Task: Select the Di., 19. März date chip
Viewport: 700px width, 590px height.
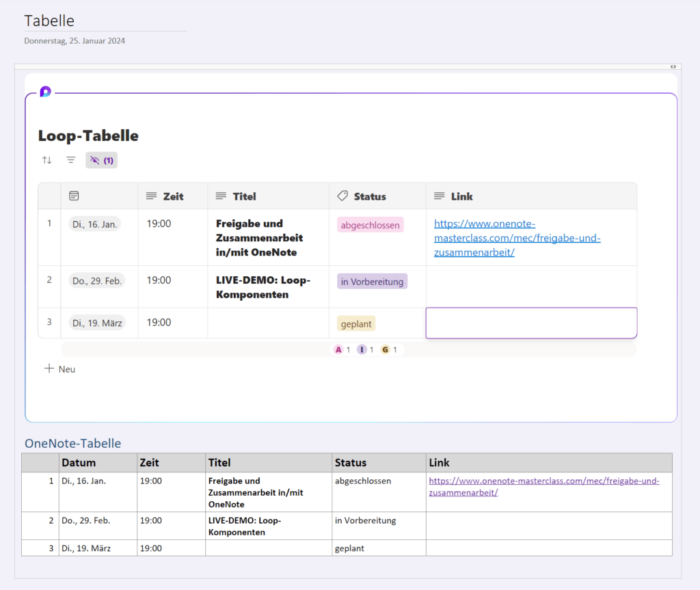Action: click(x=97, y=323)
